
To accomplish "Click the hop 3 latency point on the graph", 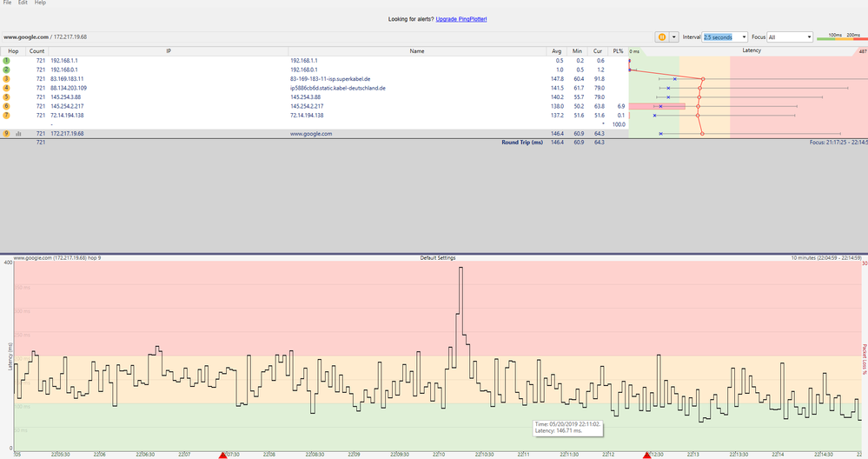I will pos(703,79).
